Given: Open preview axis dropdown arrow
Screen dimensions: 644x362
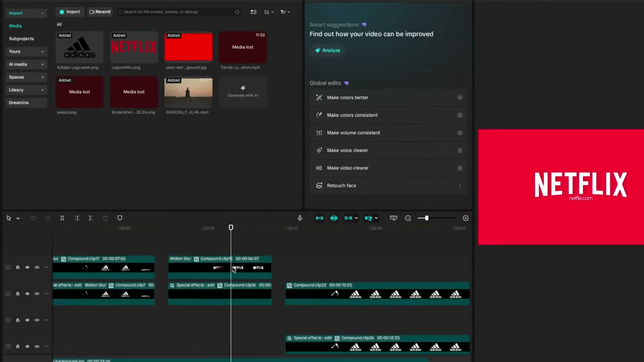Looking at the screenshot, I should (376, 218).
